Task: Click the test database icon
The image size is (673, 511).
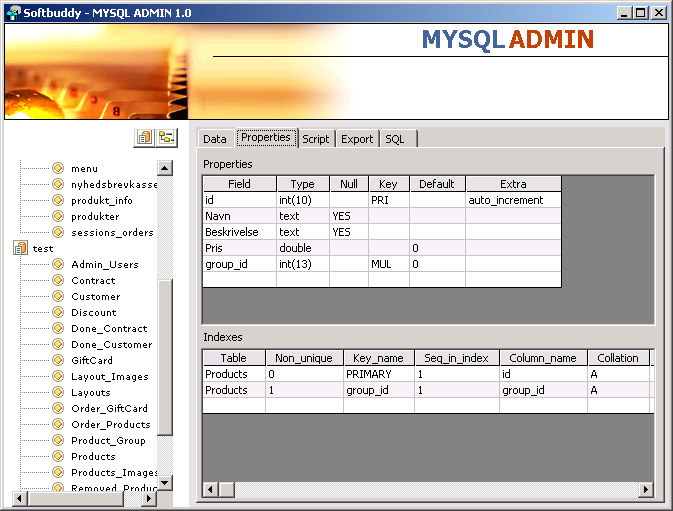Action: point(20,248)
